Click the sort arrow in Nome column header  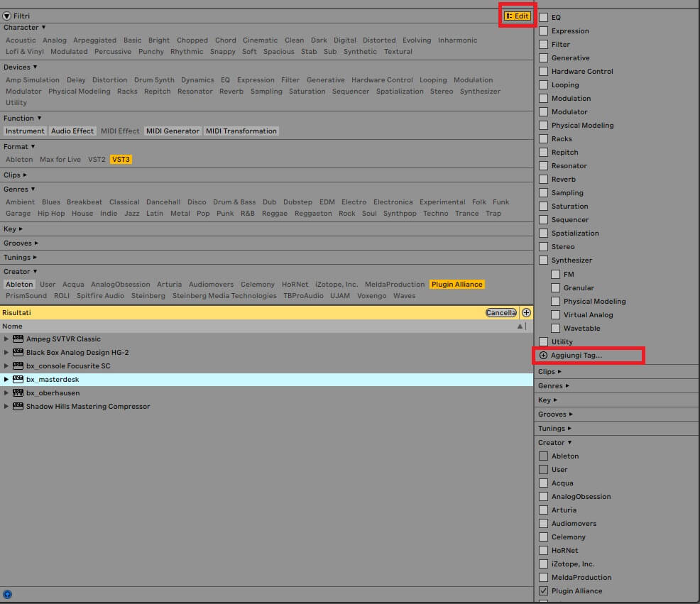pos(520,326)
